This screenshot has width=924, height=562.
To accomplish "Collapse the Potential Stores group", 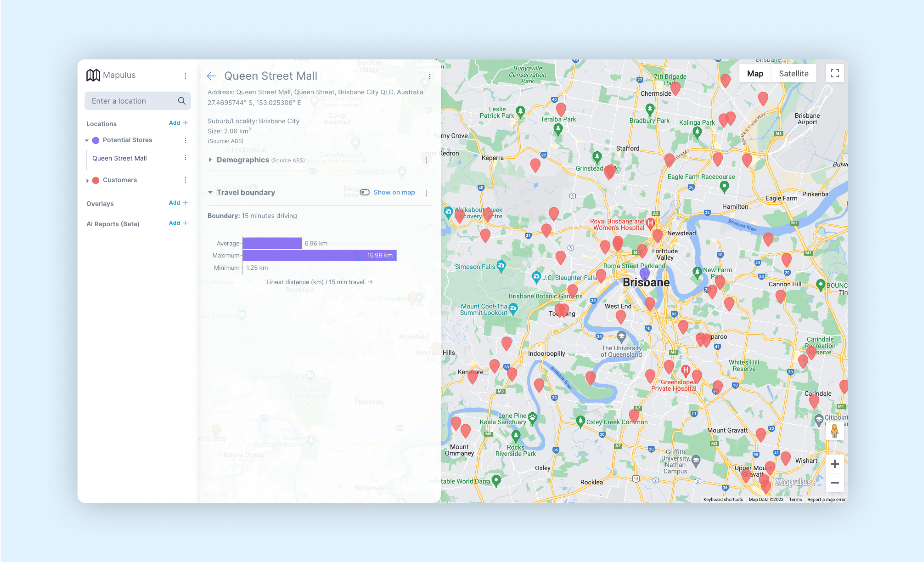I will click(x=87, y=140).
